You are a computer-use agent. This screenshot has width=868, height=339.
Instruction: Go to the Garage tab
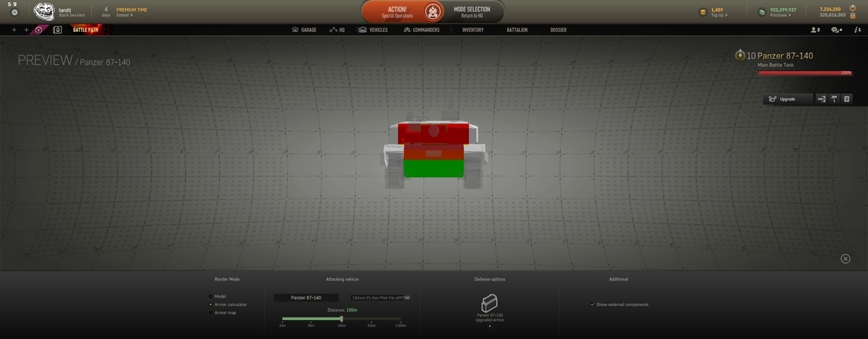304,30
